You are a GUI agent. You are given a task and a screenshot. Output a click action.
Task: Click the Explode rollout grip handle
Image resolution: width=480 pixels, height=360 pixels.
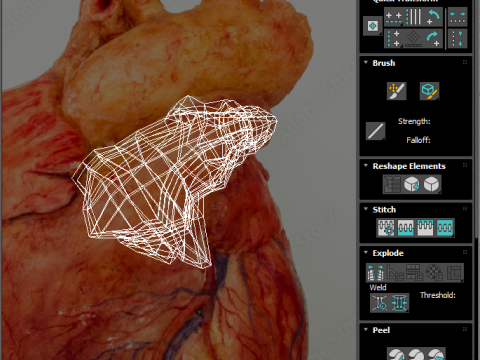pos(465,252)
